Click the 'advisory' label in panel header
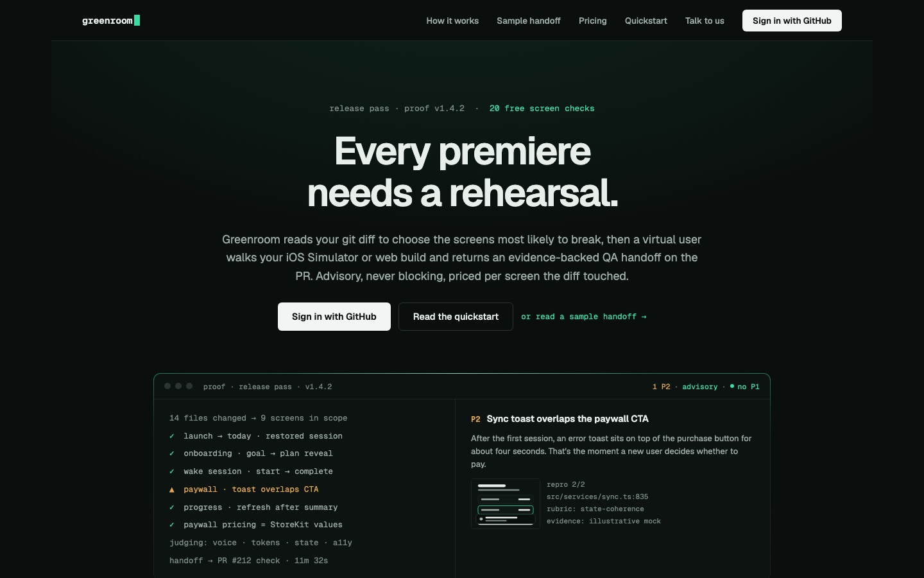 pyautogui.click(x=700, y=387)
